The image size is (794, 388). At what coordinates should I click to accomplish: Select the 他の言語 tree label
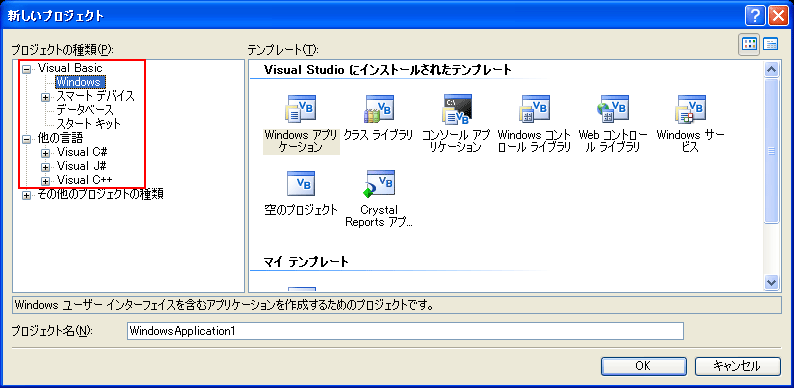click(x=60, y=137)
